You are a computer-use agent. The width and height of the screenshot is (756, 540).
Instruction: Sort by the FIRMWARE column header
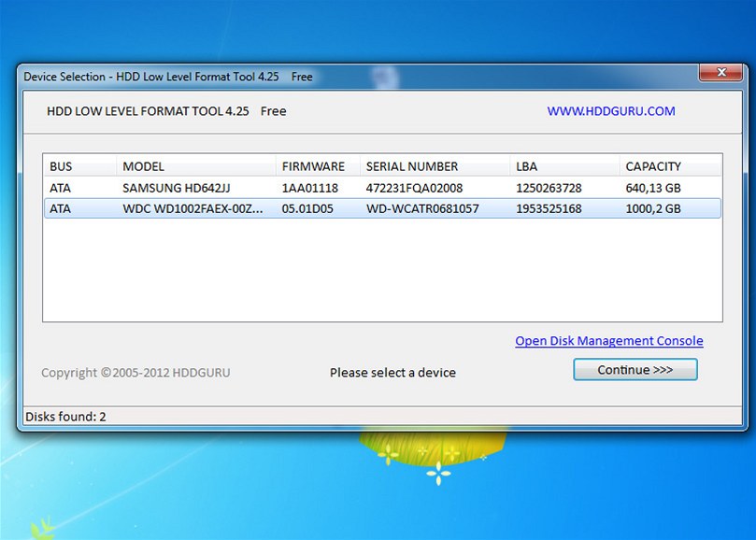pyautogui.click(x=318, y=166)
